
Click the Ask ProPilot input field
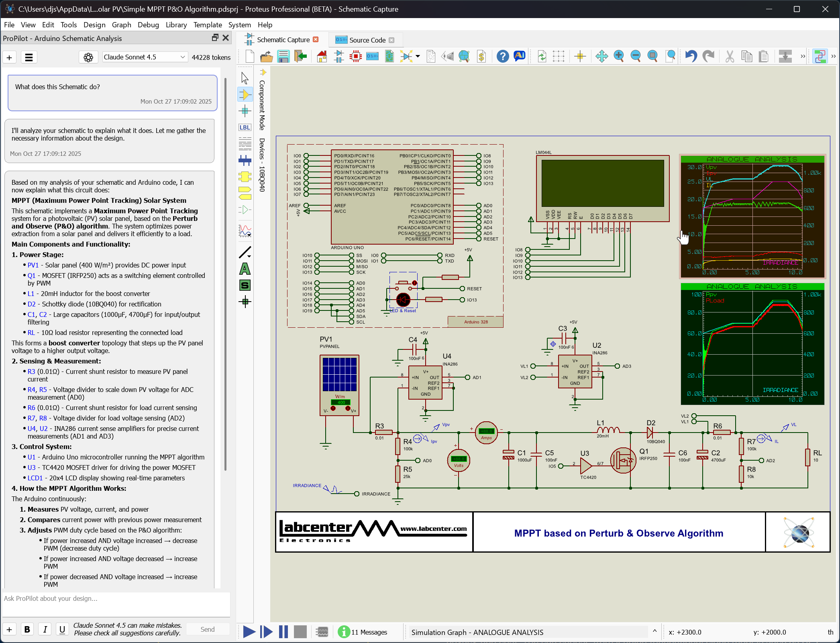[116, 604]
